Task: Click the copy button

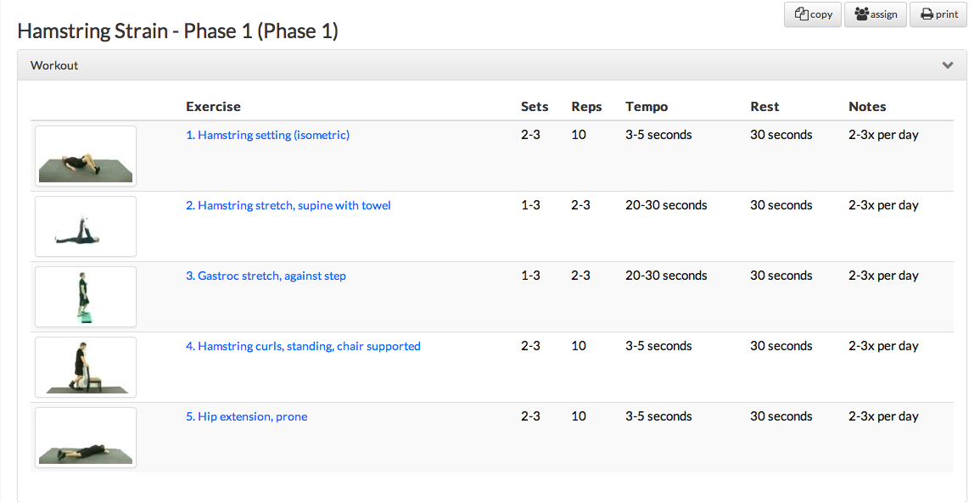Action: tap(812, 14)
